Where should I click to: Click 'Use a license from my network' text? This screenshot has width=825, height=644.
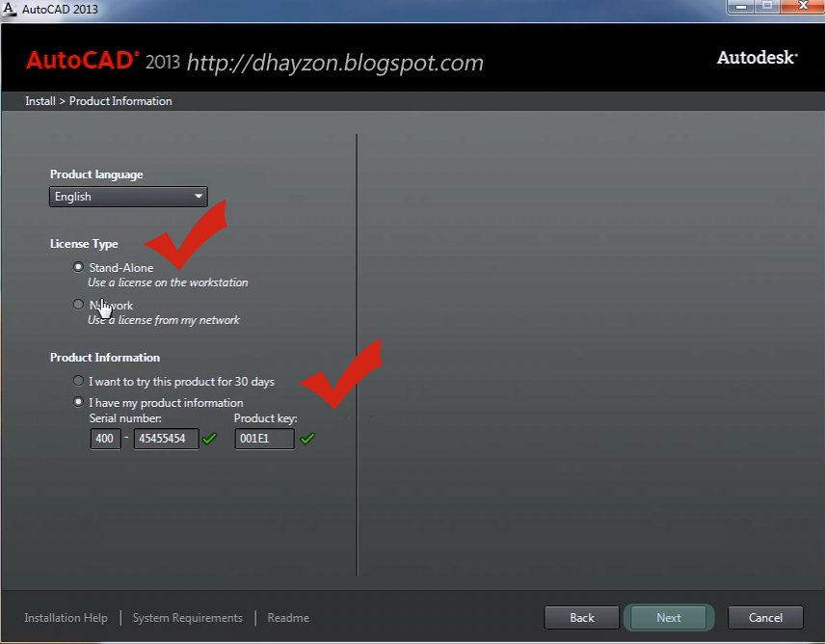[x=164, y=320]
